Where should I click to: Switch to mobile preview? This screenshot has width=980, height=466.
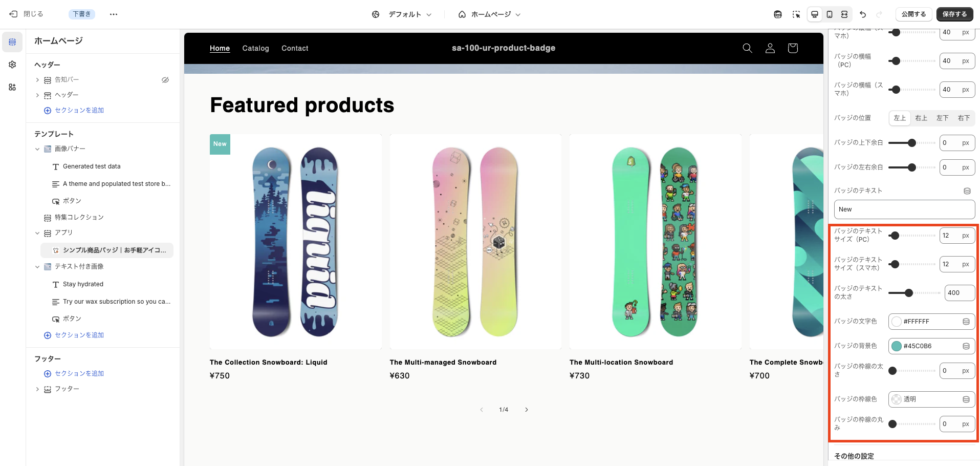click(x=830, y=14)
